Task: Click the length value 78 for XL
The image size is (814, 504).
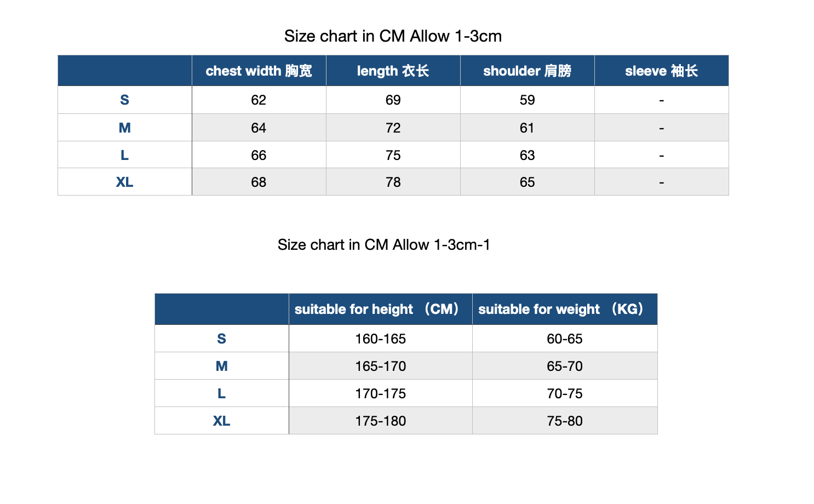Action: [x=393, y=182]
